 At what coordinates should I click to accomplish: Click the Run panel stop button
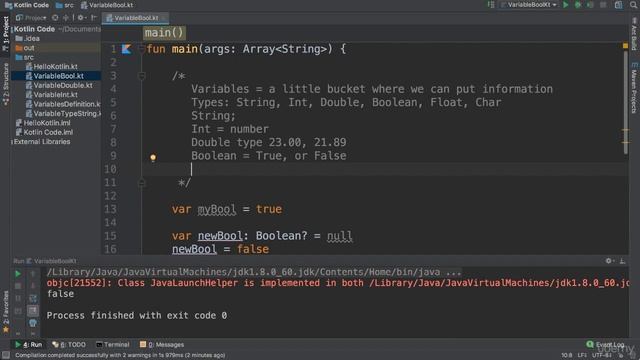18,286
